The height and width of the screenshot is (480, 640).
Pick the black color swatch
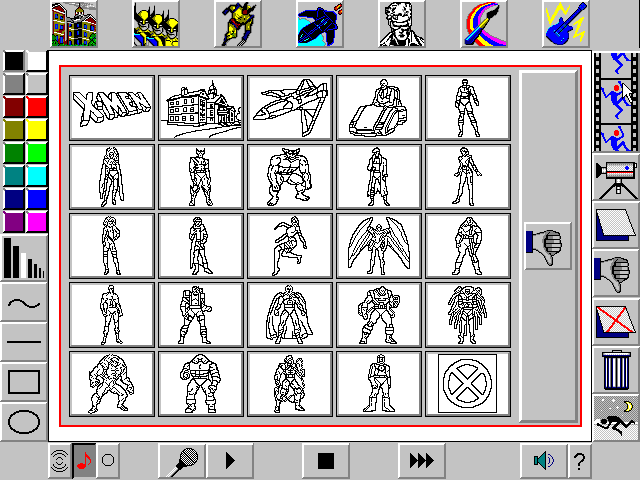[14, 60]
